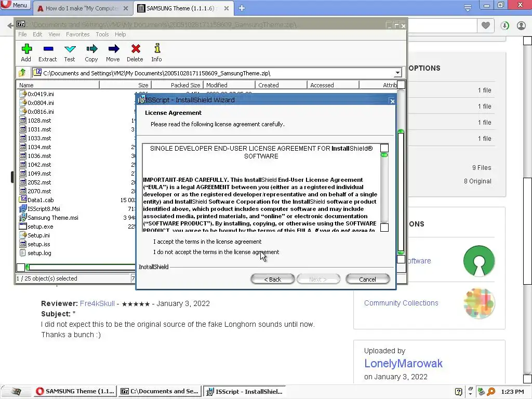This screenshot has height=399, width=532.
Task: Click the up-folder icon beside the path box
Action: [22, 73]
